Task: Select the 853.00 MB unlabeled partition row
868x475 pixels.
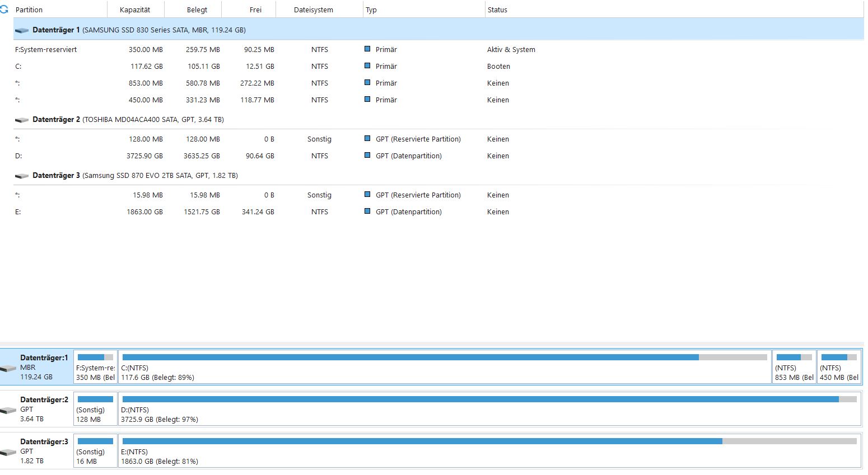Action: [x=438, y=83]
